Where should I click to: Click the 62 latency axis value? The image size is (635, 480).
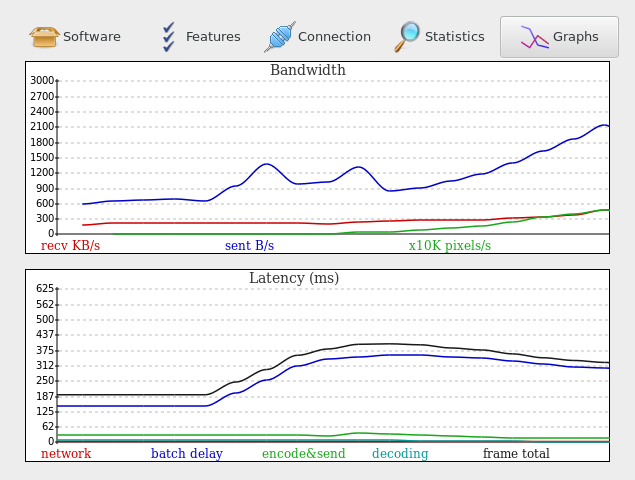click(x=48, y=427)
